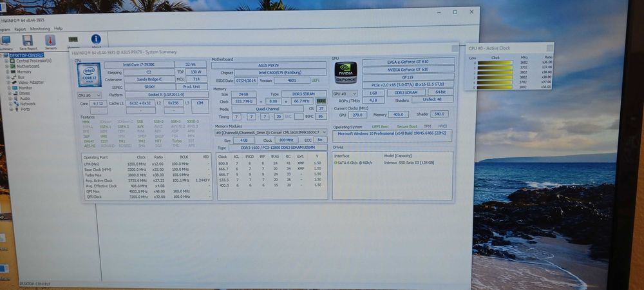Open the Monitoring menu
Image resolution: width=644 pixels, height=290 pixels.
[x=40, y=29]
